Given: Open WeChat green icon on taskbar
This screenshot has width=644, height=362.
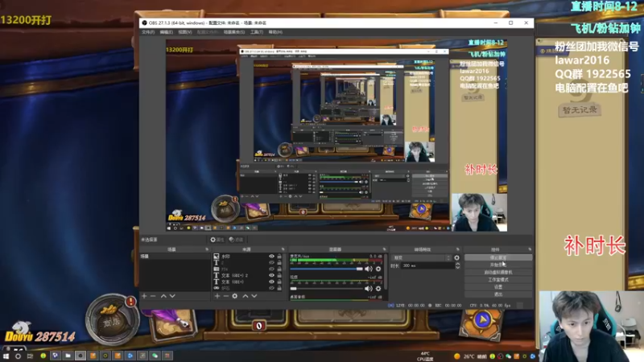Looking at the screenshot, I should (x=155, y=356).
